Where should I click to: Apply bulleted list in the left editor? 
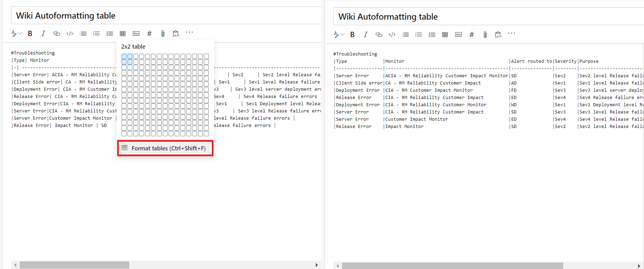tap(83, 33)
